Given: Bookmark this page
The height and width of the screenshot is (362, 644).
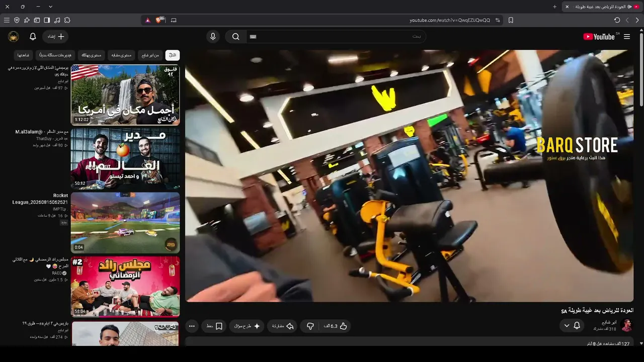Looking at the screenshot, I should [x=511, y=20].
